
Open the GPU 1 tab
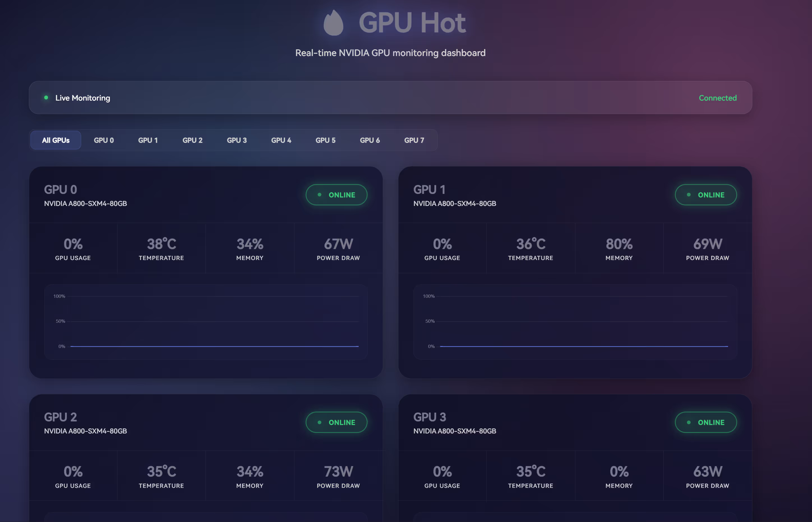point(148,140)
